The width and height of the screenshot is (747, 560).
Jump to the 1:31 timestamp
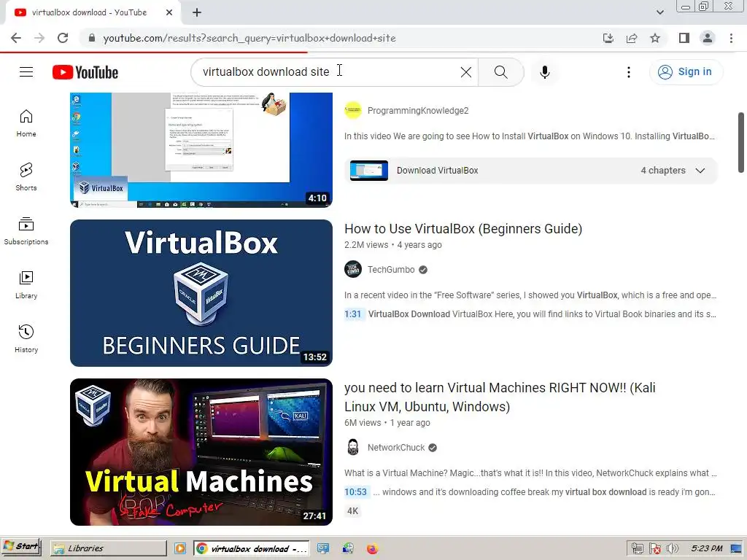(x=353, y=314)
